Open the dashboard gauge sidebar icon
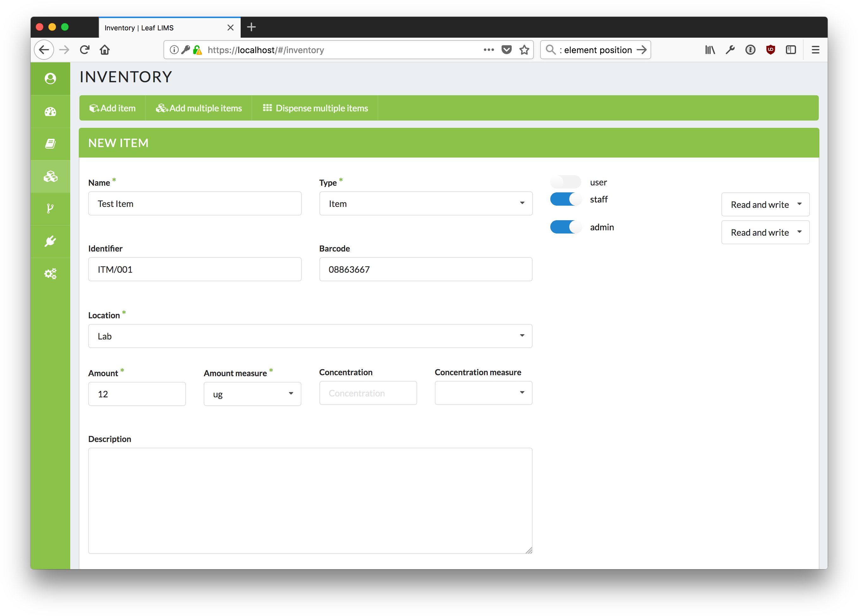This screenshot has width=858, height=616. [x=50, y=112]
